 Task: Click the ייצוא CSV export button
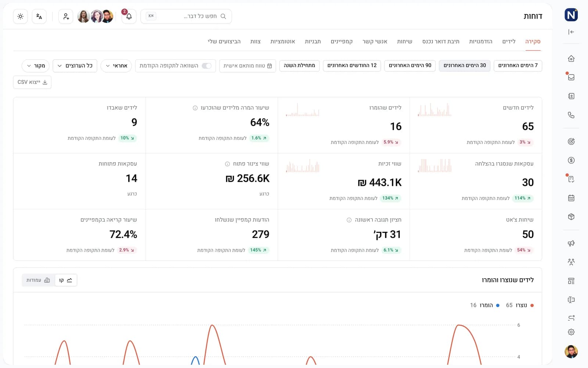pos(32,82)
